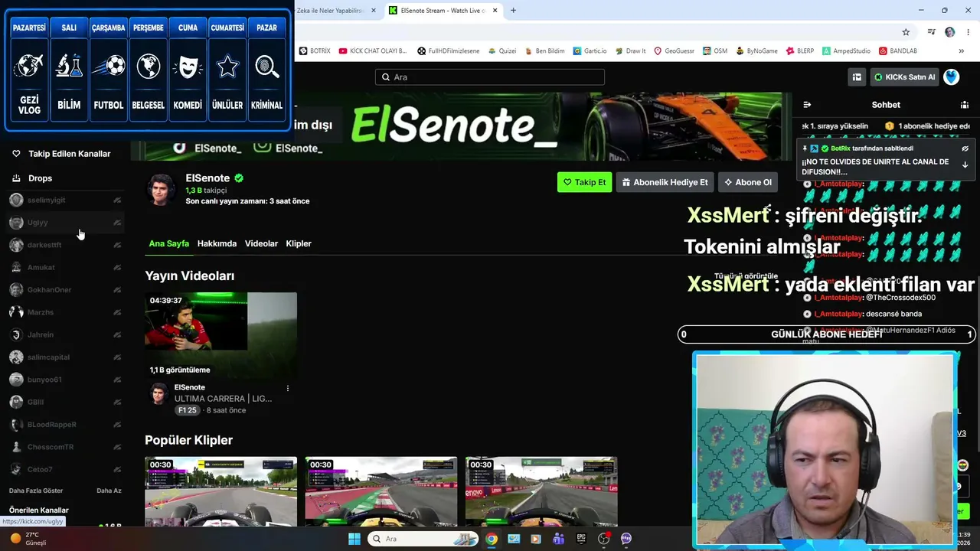Open the salimcapital channel in sidebar
This screenshot has height=551, width=980.
pyautogui.click(x=65, y=357)
